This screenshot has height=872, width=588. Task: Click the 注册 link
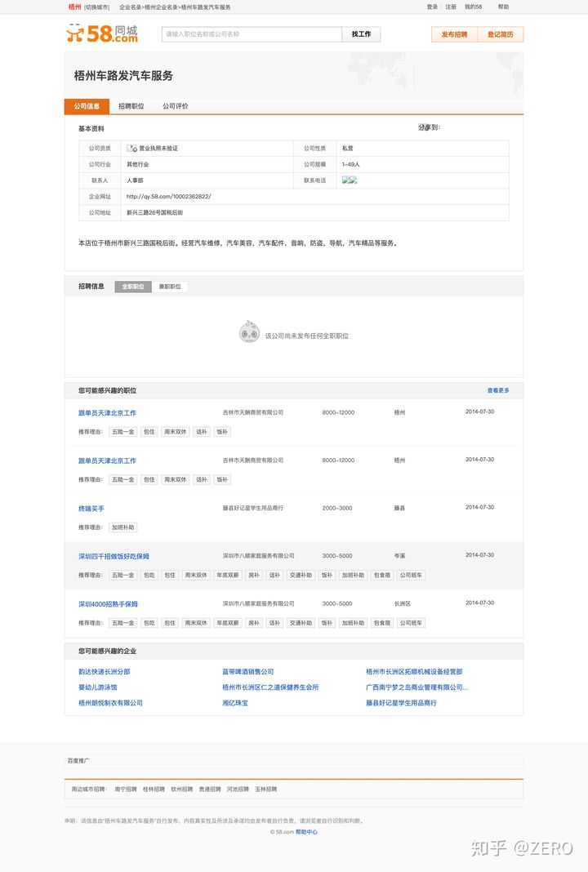(x=451, y=7)
